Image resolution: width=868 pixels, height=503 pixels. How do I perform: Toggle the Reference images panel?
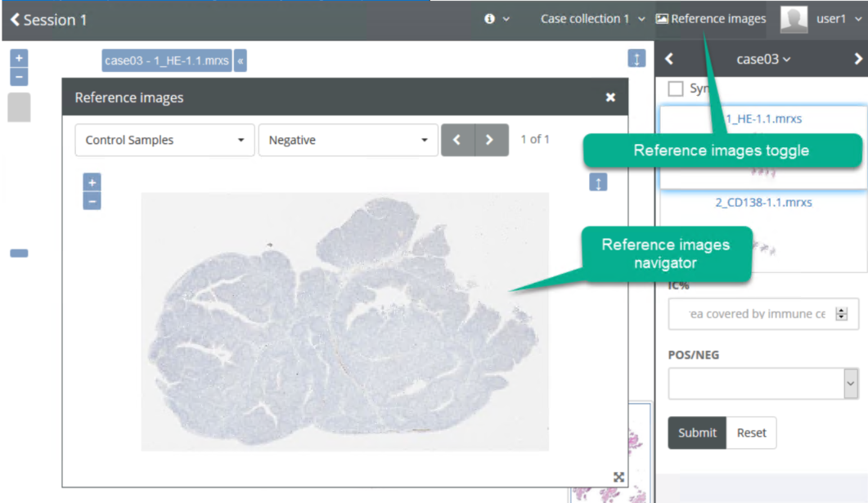pyautogui.click(x=710, y=19)
